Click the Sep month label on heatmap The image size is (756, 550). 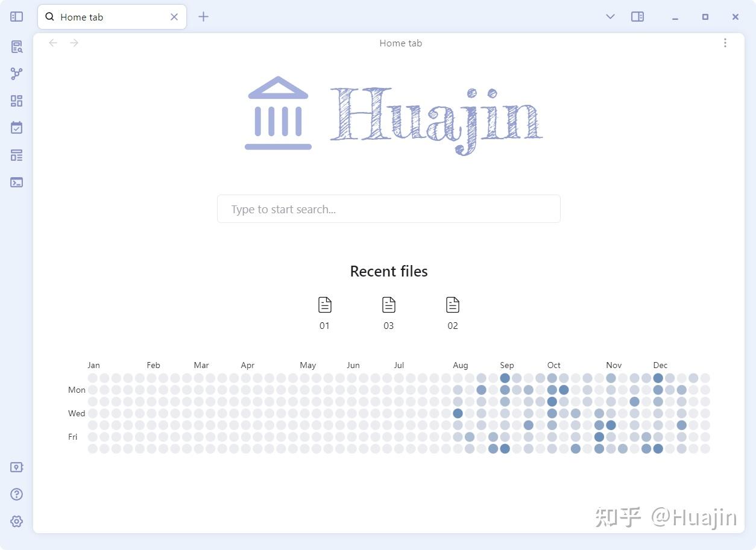tap(507, 365)
